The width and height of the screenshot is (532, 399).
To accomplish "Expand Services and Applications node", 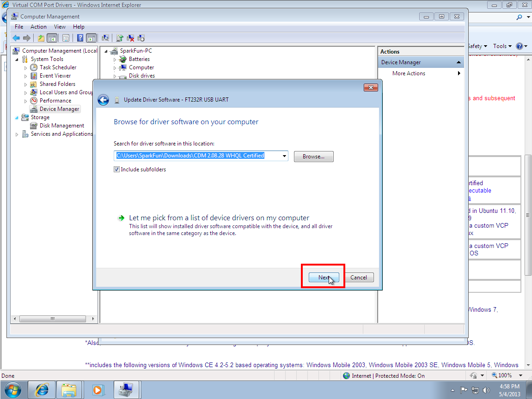I will [x=17, y=134].
